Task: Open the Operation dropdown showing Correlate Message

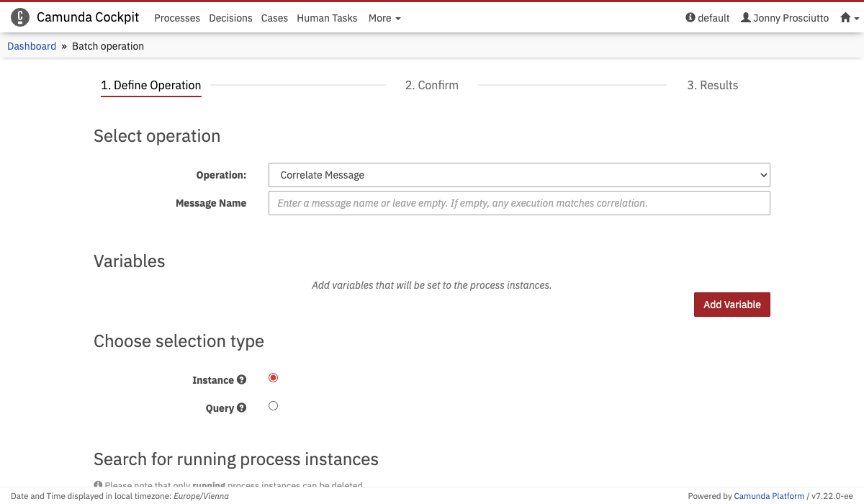Action: tap(518, 174)
